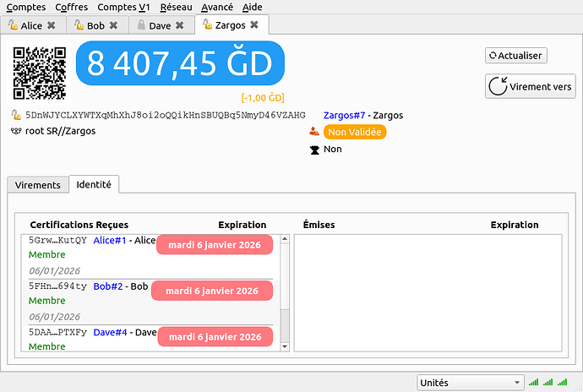Click the Non Validée status badge
Image resolution: width=583 pixels, height=392 pixels.
click(x=355, y=132)
